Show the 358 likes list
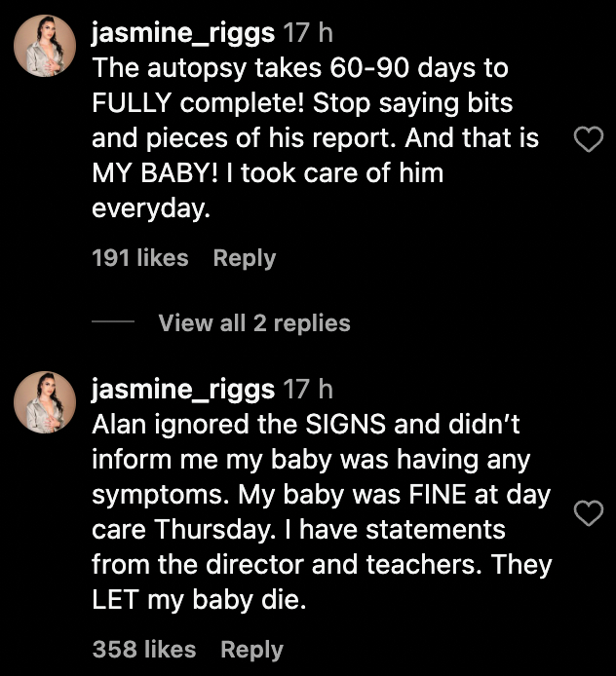This screenshot has height=676, width=616. [x=143, y=650]
